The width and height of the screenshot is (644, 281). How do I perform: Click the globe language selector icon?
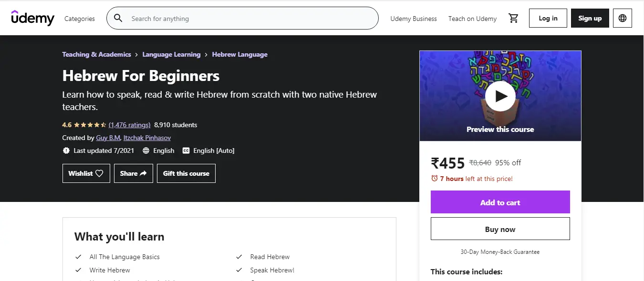point(622,19)
